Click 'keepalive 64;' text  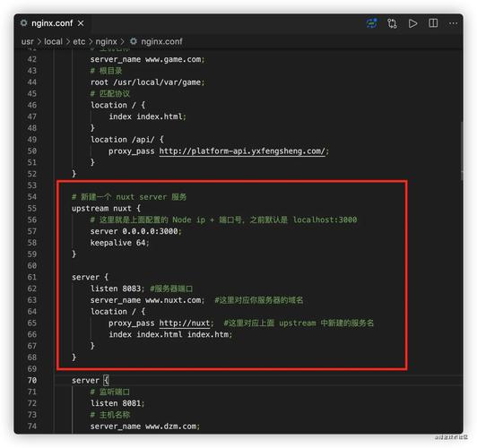coord(120,243)
